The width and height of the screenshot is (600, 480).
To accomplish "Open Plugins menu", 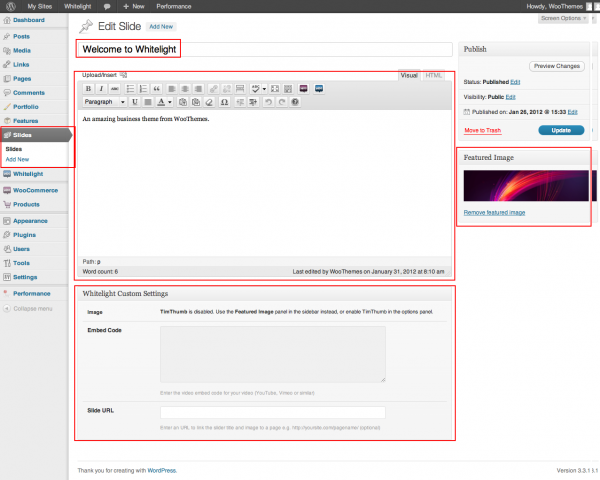I will tap(24, 235).
